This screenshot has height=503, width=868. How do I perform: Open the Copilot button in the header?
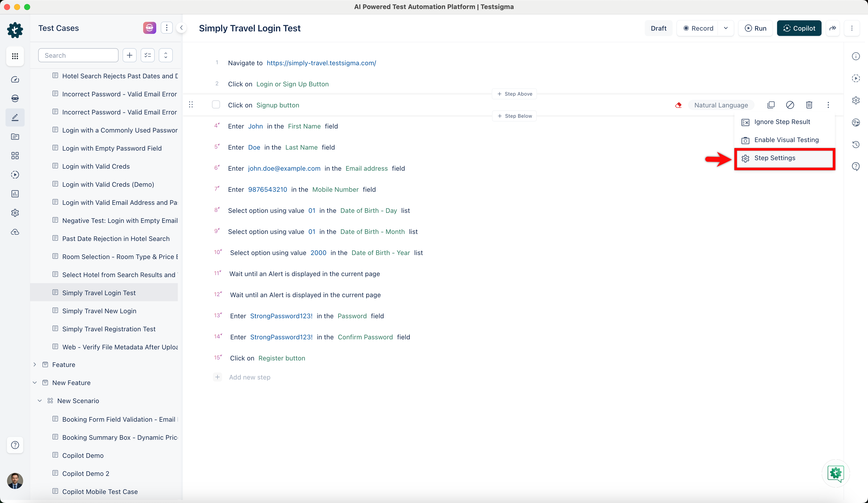[x=799, y=28]
